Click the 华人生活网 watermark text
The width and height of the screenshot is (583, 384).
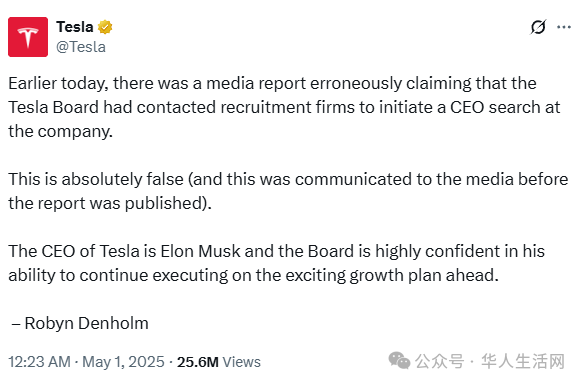523,361
